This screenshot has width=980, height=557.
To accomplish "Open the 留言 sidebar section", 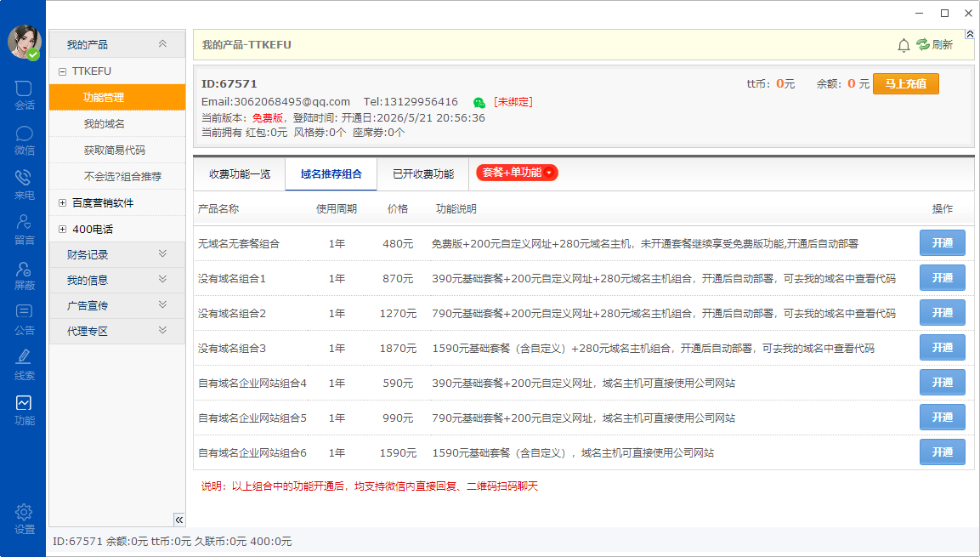I will [x=24, y=230].
